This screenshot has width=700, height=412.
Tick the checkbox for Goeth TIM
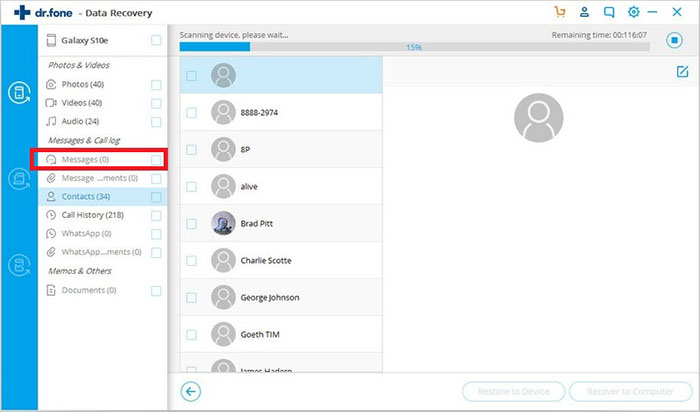[191, 334]
